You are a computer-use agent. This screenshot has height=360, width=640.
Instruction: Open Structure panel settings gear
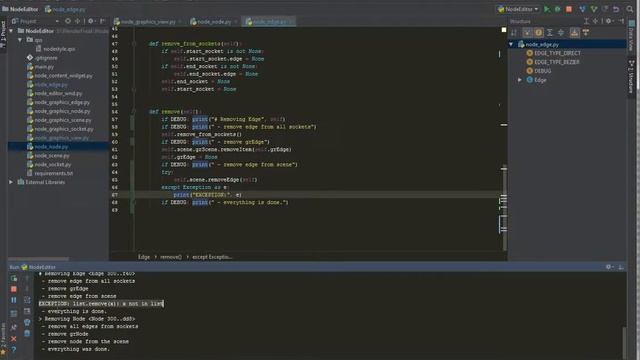[609, 21]
